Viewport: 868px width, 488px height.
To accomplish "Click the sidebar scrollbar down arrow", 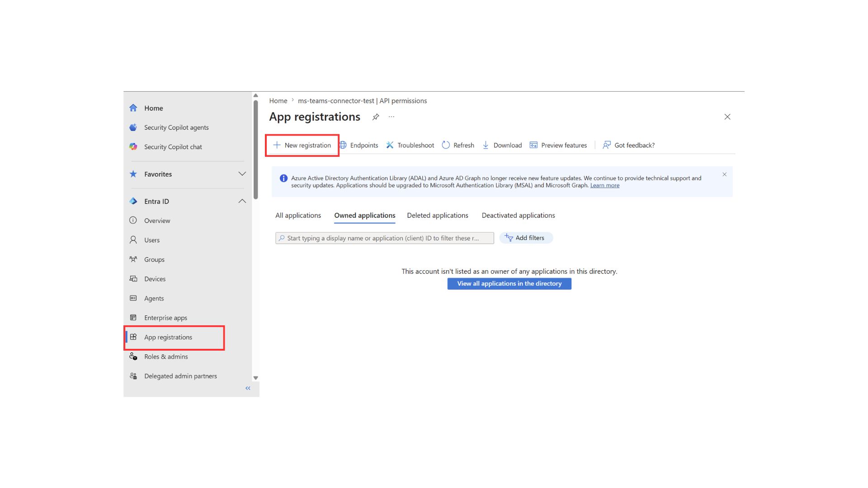I will pyautogui.click(x=256, y=378).
